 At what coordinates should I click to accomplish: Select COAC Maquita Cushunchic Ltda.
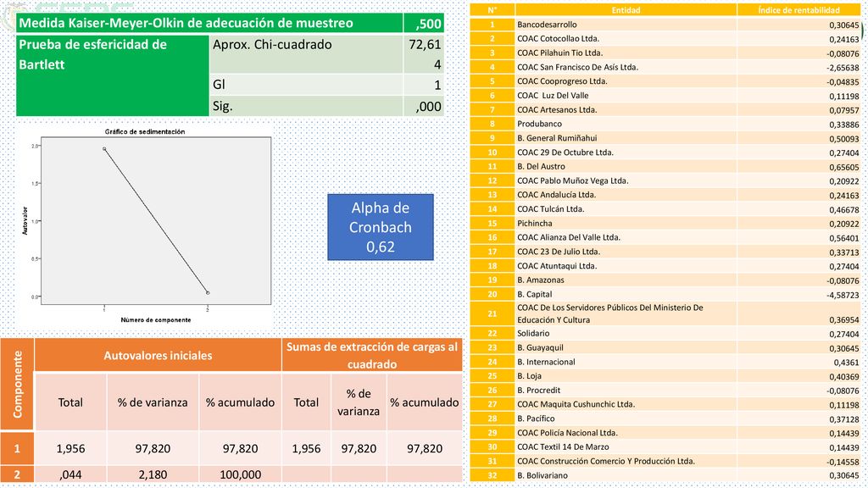pos(576,404)
